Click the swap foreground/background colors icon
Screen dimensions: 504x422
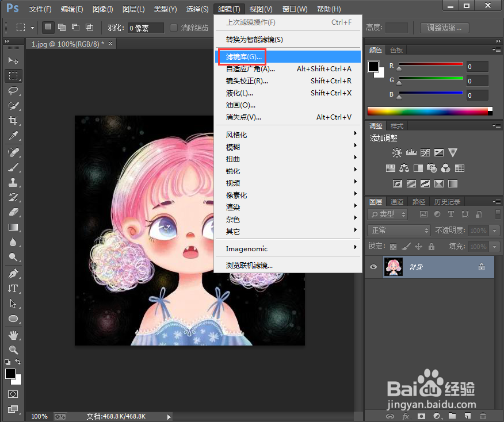pyautogui.click(x=18, y=362)
